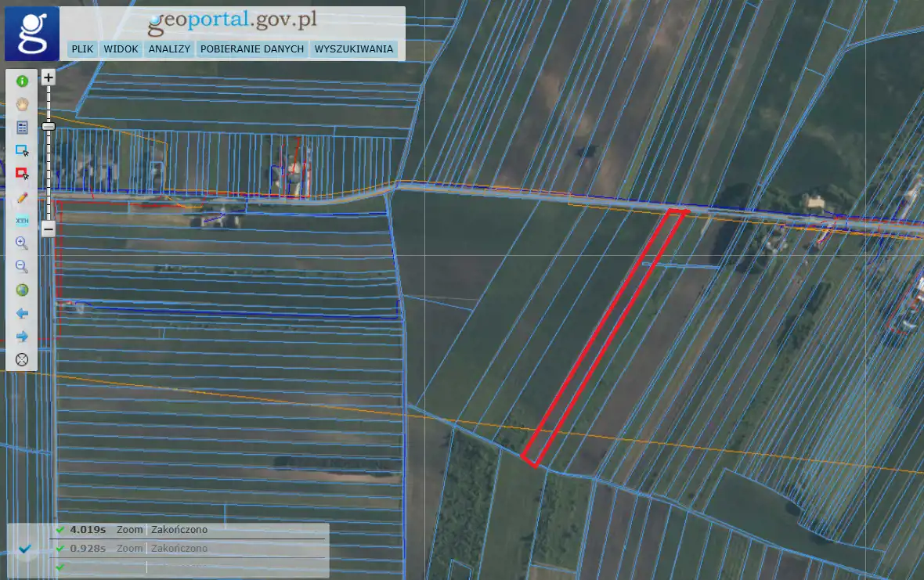Expand the WYSZUKIWANIA menu
The height and width of the screenshot is (580, 924).
(353, 49)
